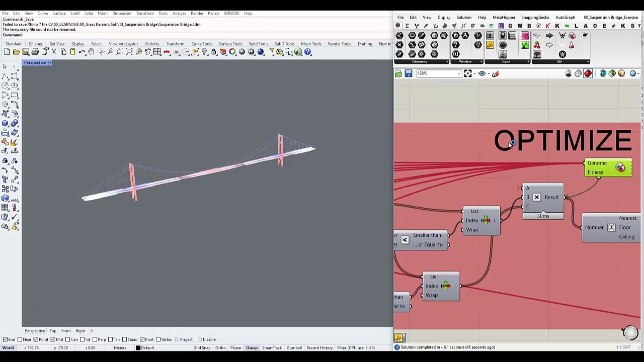Click the Cut scissors icon
This screenshot has height=362, width=644.
tap(54, 52)
